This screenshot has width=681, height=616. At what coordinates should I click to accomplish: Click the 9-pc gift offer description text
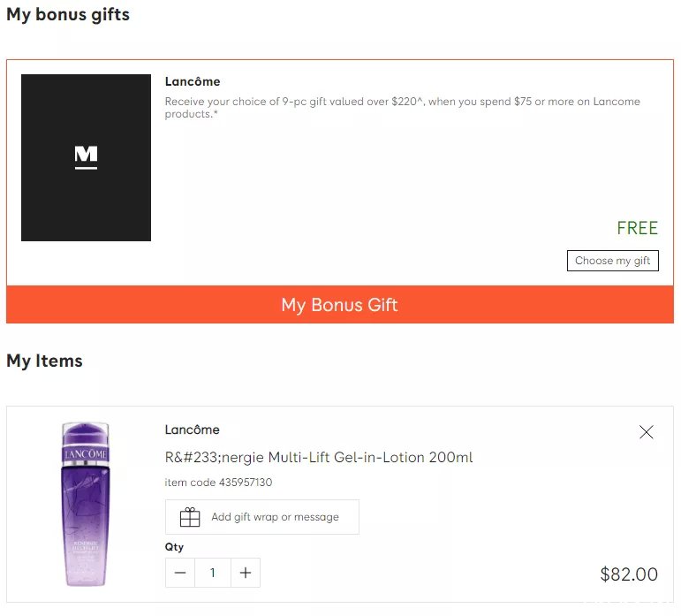click(x=402, y=107)
